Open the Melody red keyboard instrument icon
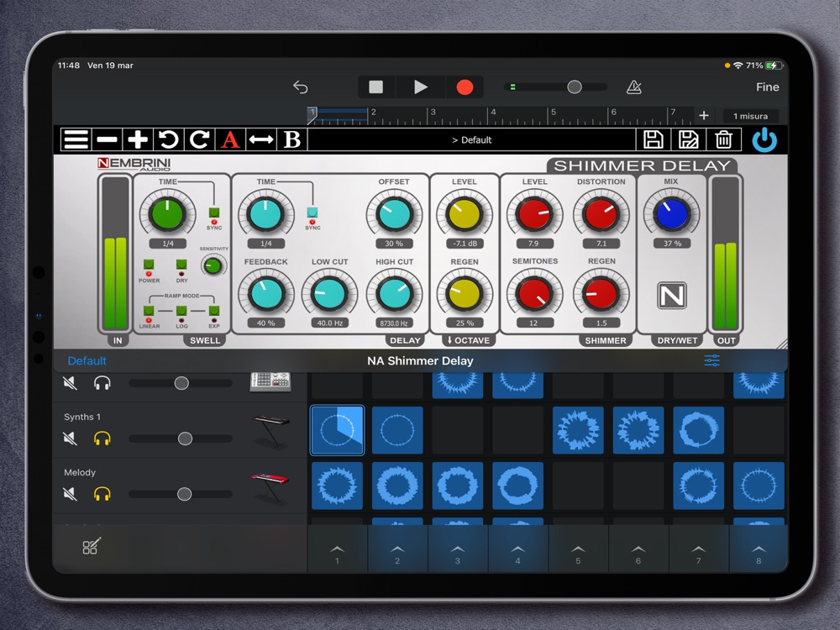The height and width of the screenshot is (630, 840). (270, 487)
